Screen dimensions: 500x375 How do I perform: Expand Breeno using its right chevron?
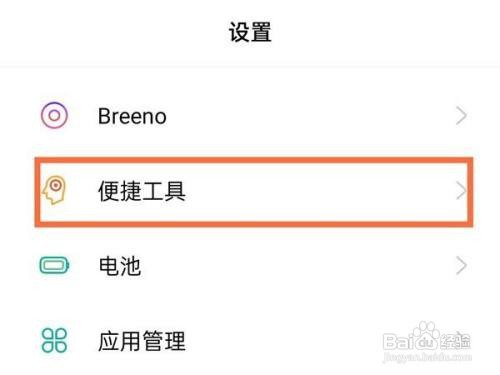(x=461, y=116)
